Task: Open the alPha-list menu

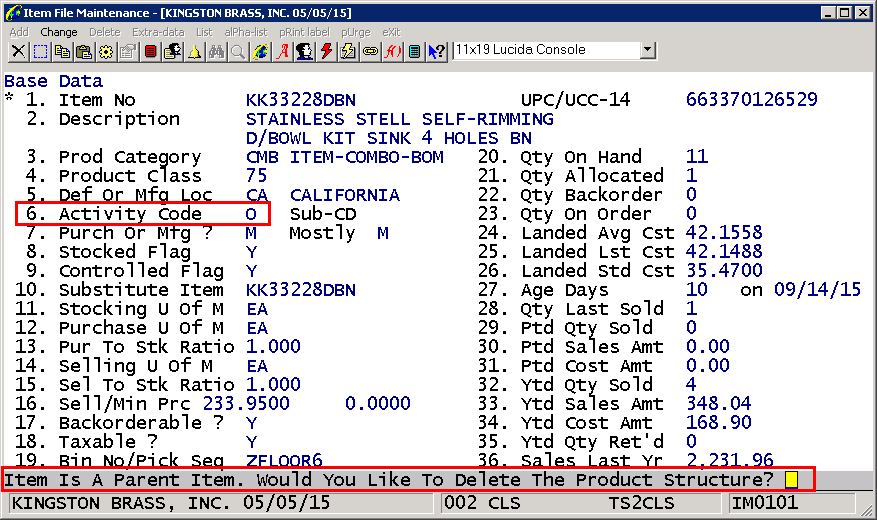Action: tap(246, 32)
